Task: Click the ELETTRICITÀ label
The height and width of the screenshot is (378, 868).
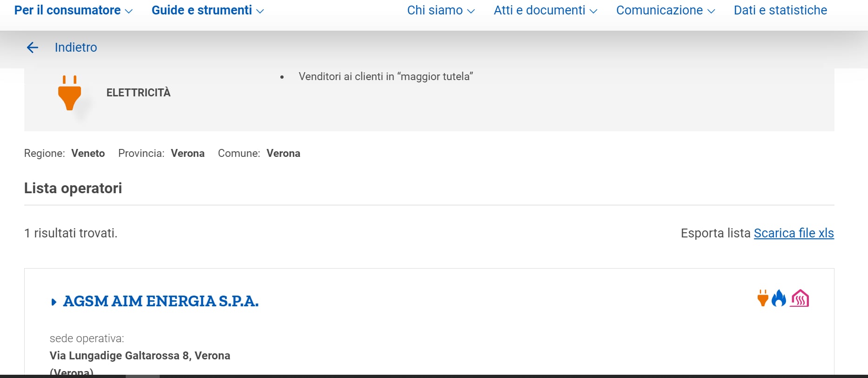Action: coord(138,93)
